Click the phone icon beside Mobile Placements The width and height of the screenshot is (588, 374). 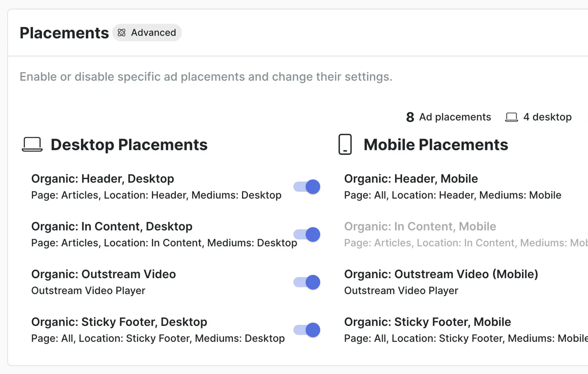tap(345, 144)
